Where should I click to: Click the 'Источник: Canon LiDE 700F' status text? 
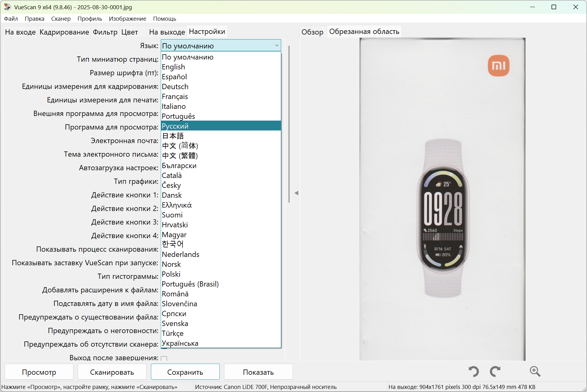pyautogui.click(x=266, y=387)
